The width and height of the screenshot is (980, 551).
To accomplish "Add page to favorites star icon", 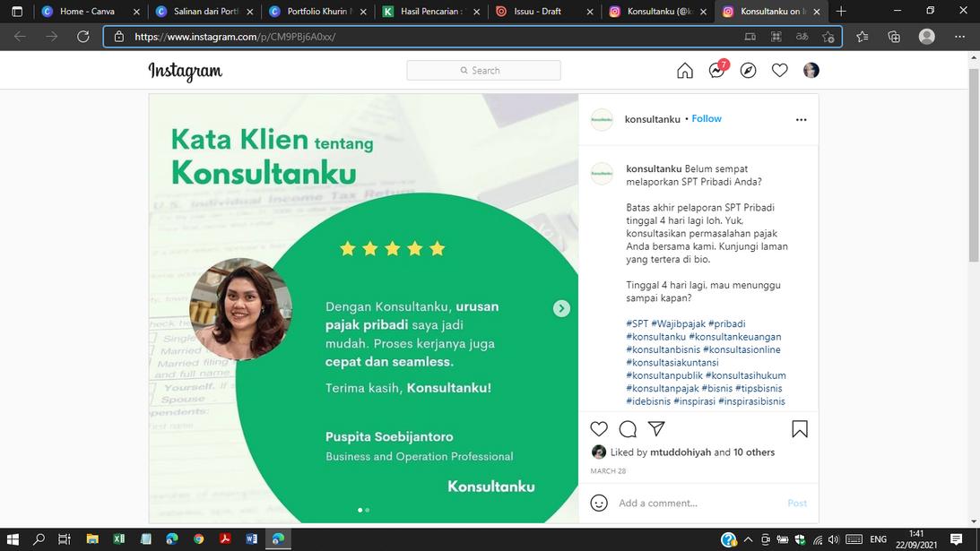I will (x=828, y=37).
